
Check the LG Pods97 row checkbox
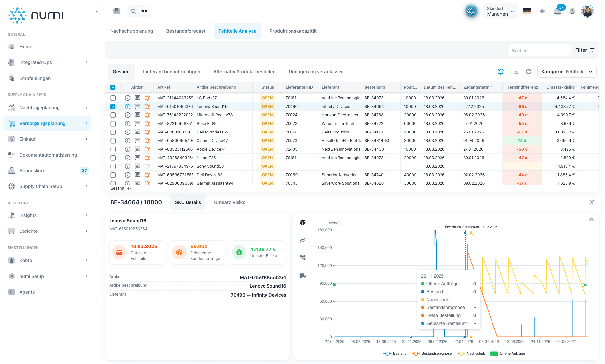pos(113,98)
